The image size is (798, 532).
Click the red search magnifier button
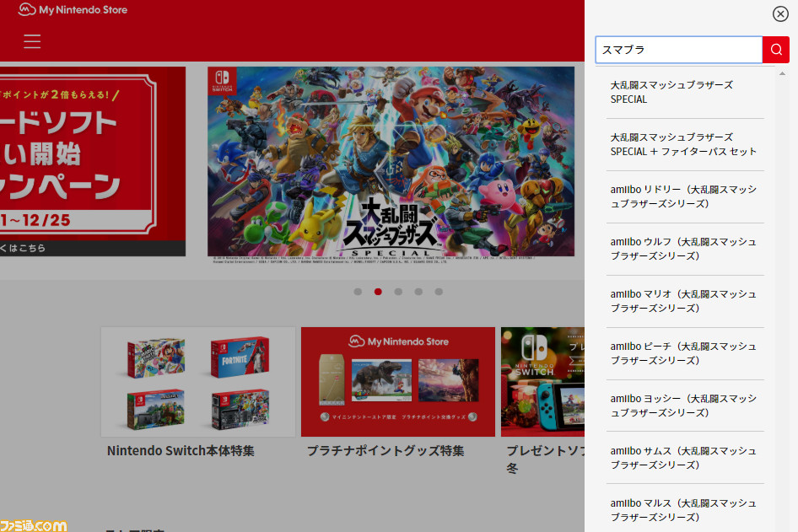tap(775, 50)
